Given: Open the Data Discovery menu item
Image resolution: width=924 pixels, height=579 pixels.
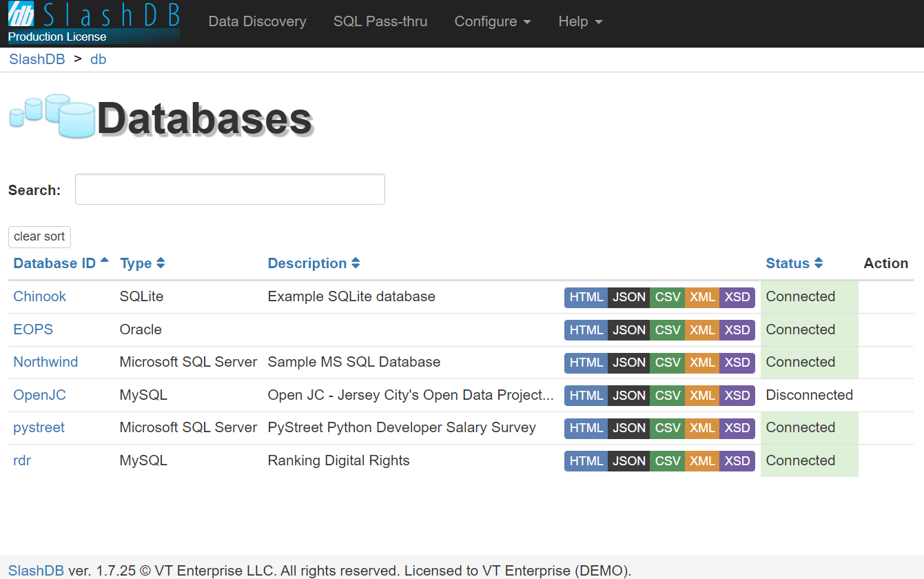Looking at the screenshot, I should coord(257,21).
